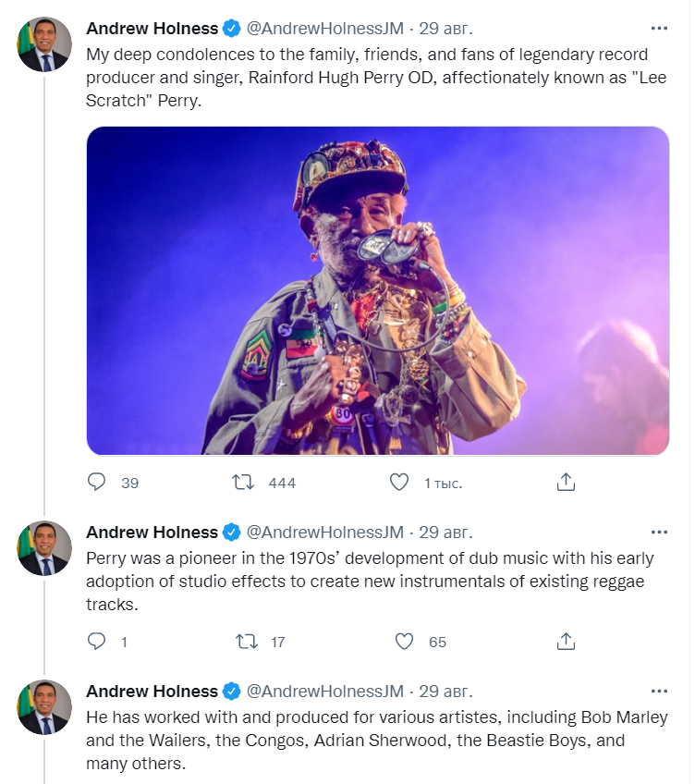Open the tweet text about Bob Marley
Image resolution: width=695 pixels, height=784 pixels.
pos(370,741)
